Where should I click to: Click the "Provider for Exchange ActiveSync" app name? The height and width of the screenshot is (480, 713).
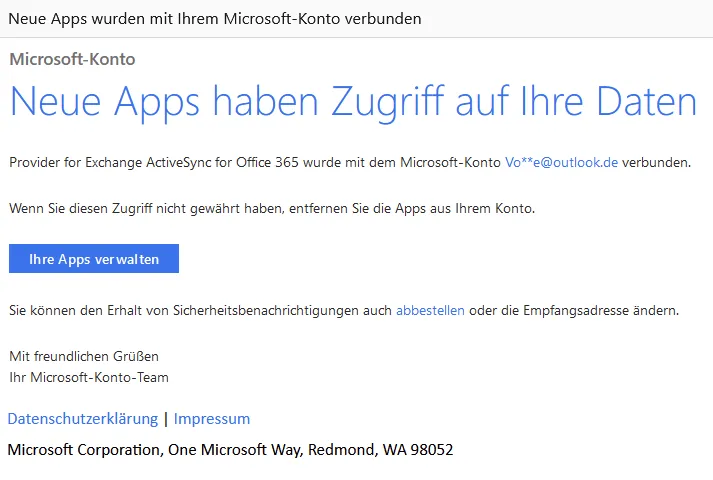pyautogui.click(x=110, y=162)
